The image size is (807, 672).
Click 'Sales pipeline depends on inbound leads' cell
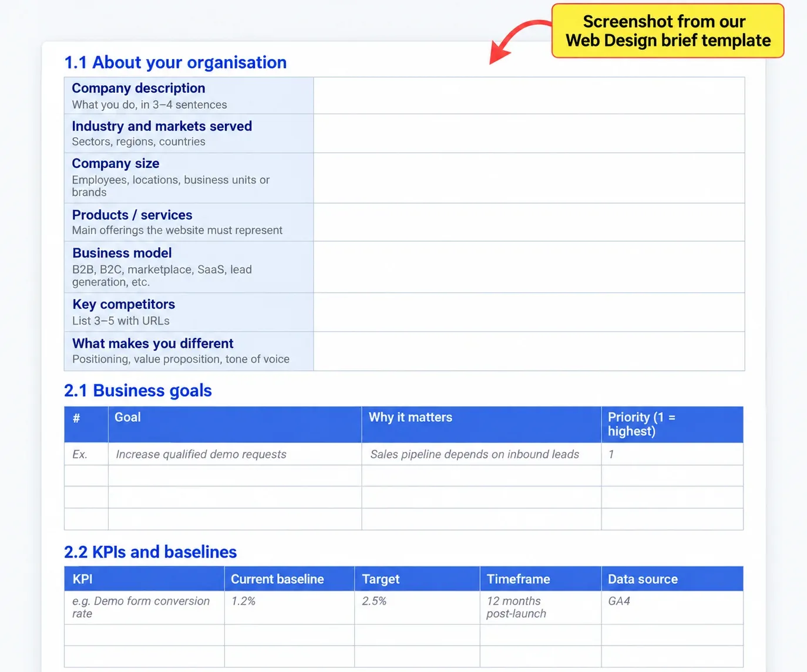pos(482,454)
